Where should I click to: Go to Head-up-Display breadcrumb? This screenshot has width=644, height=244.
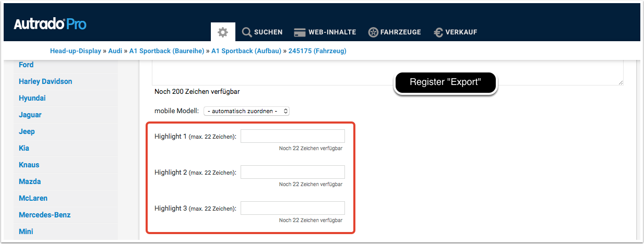point(77,51)
